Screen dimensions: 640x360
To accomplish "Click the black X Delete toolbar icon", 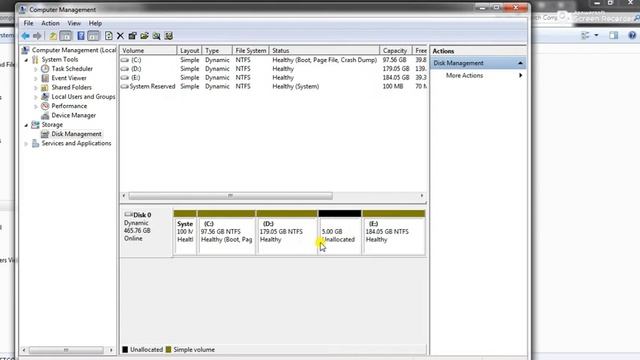I will tap(120, 36).
